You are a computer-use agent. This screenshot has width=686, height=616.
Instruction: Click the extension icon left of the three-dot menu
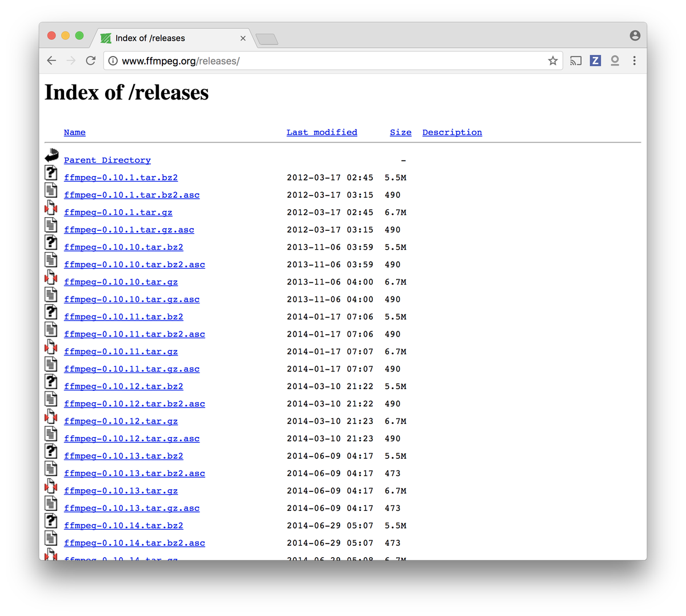click(x=615, y=61)
